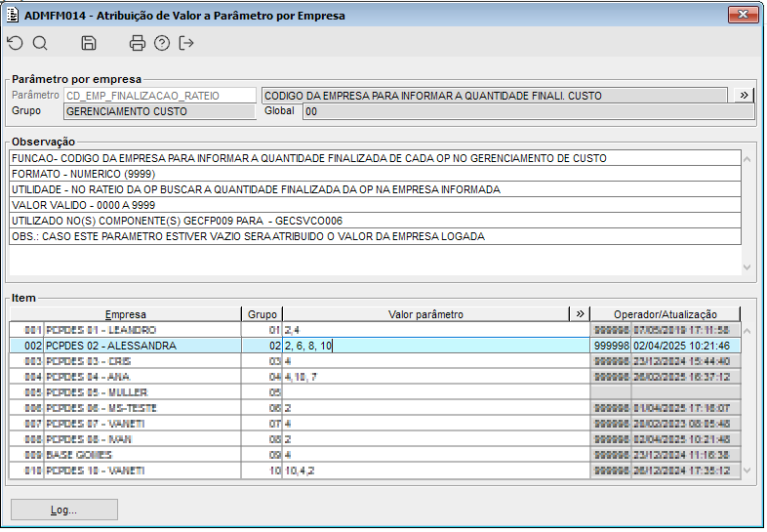Viewport: 767px width, 532px height.
Task: Select row PCPDES 03 - CRIS
Action: [x=375, y=361]
